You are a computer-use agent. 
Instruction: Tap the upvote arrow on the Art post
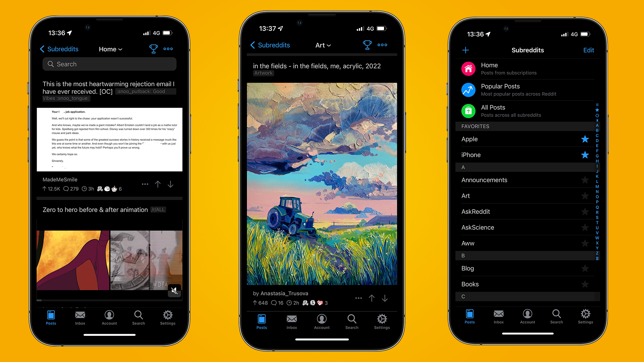click(372, 297)
